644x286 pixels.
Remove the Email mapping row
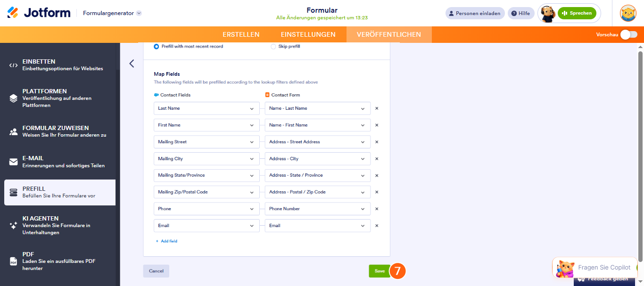377,226
